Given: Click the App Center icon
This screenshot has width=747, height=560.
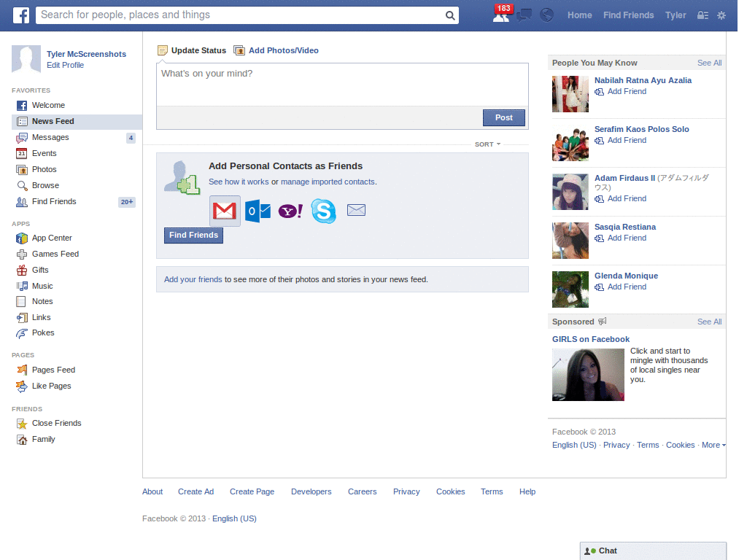Looking at the screenshot, I should click(x=21, y=238).
